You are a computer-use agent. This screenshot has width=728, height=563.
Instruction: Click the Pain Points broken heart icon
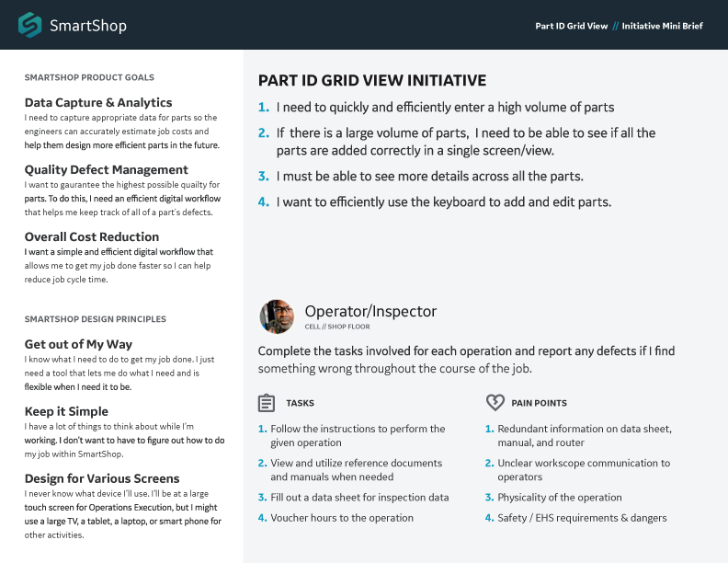[x=495, y=403]
